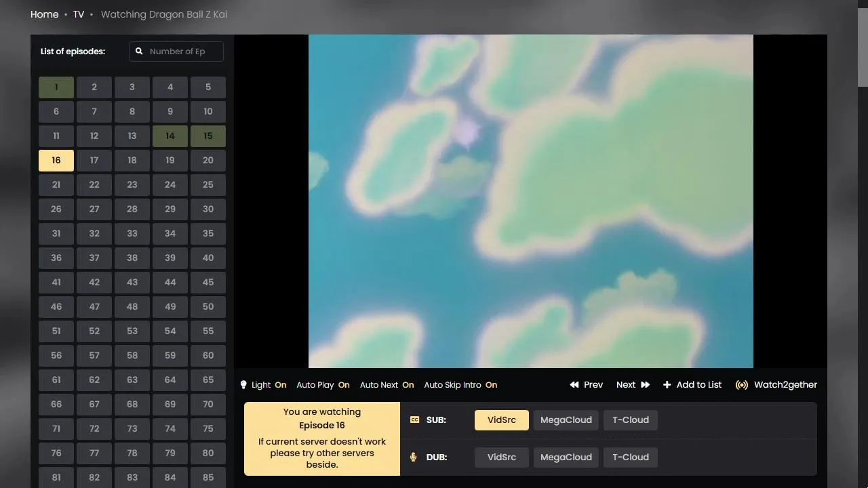Image resolution: width=868 pixels, height=488 pixels.
Task: Click the rewind arrows Prev icon
Action: click(x=574, y=384)
